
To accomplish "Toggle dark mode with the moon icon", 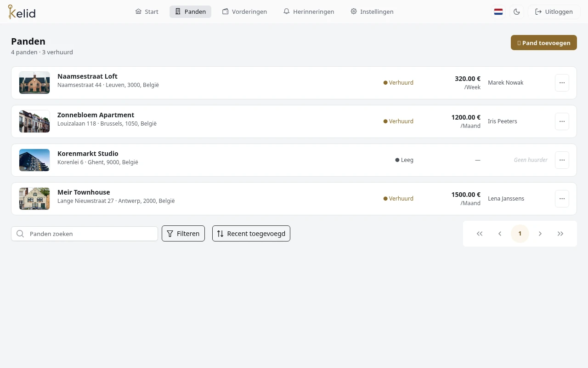I will pos(517,12).
